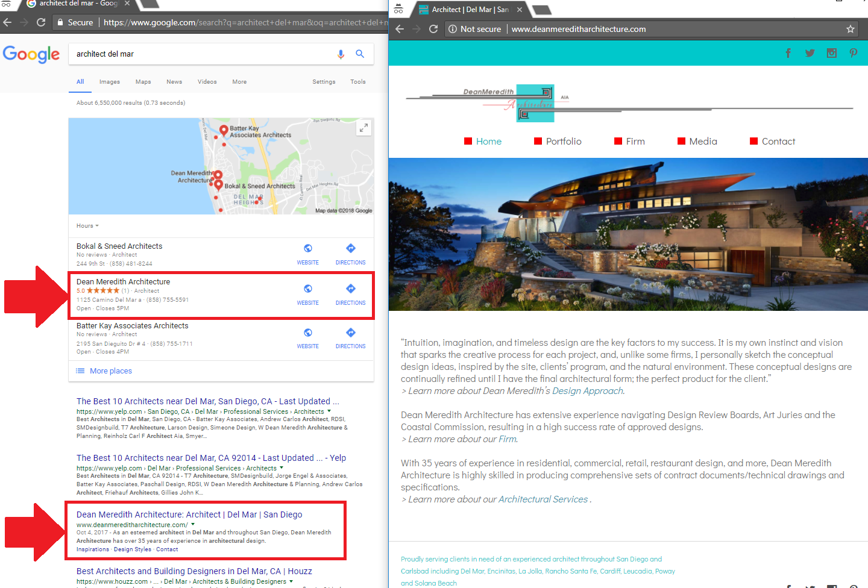
Task: Bookmark the page with the star icon
Action: (x=850, y=29)
